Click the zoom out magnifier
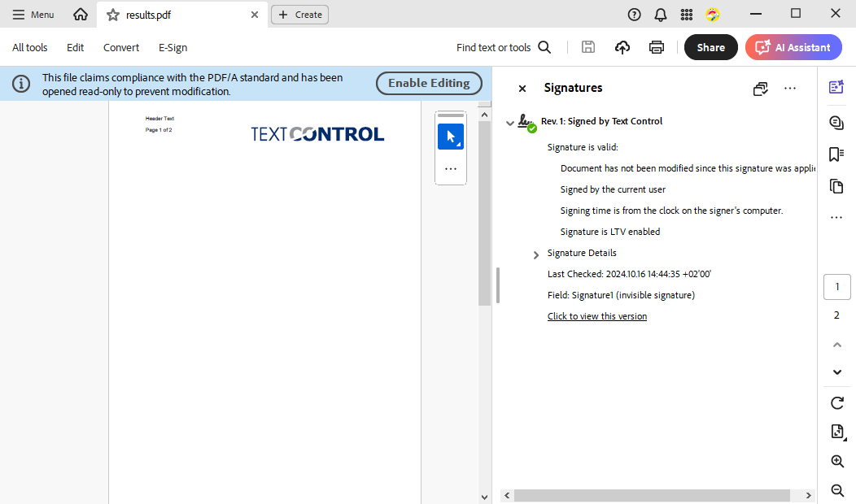Viewport: 856px width, 504px height. pos(837,490)
